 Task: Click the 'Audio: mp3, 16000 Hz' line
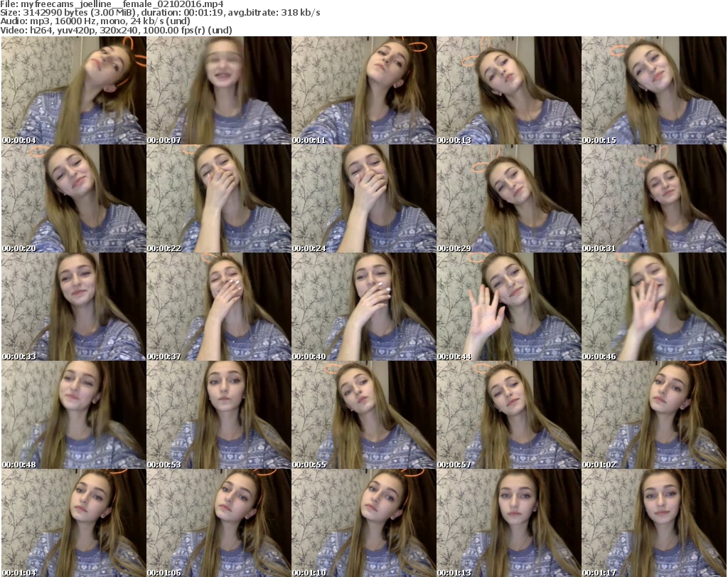(95, 21)
